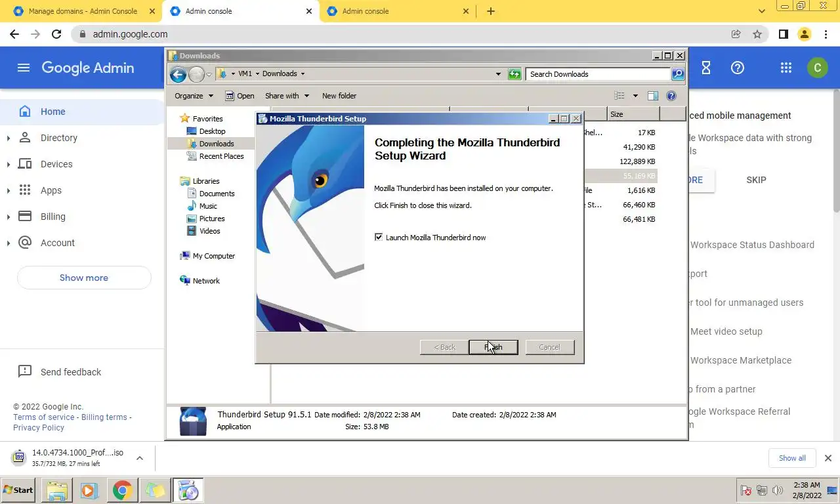The image size is (840, 504).
Task: Select Desktop under Favorites
Action: [212, 131]
